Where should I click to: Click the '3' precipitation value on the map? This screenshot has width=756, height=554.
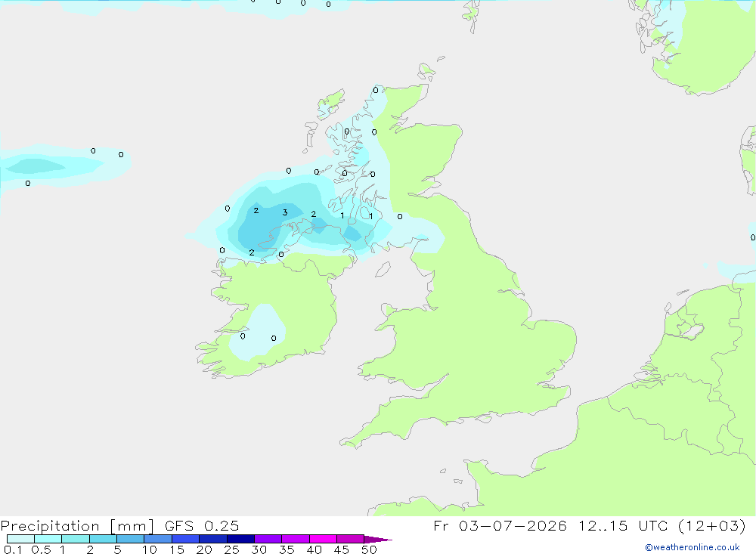click(x=285, y=212)
